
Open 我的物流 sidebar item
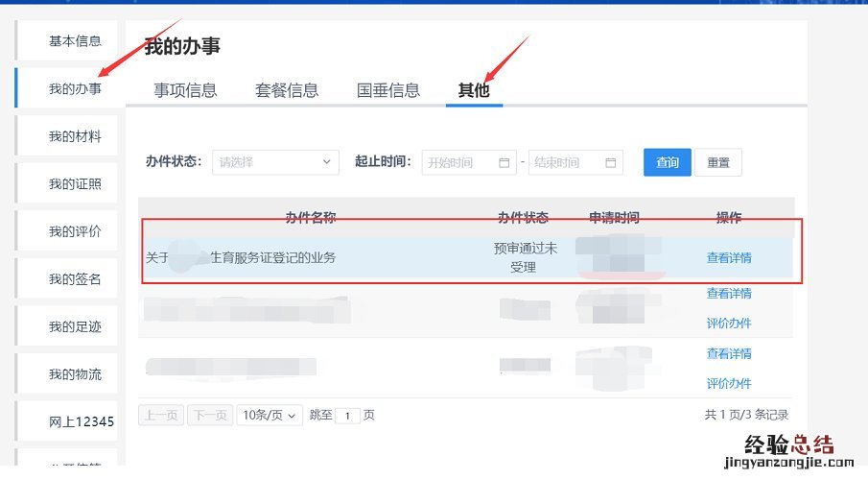(x=67, y=374)
